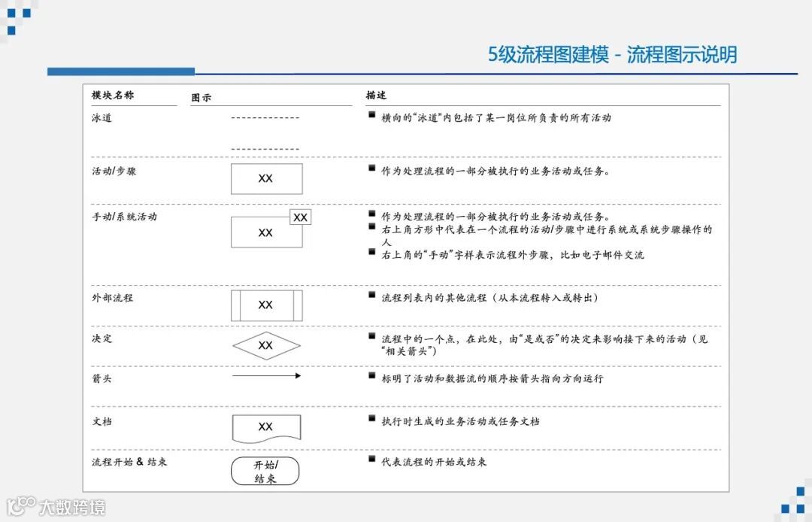Click the decision description 流程中的一个点
812x522 pixels.
[x=544, y=345]
